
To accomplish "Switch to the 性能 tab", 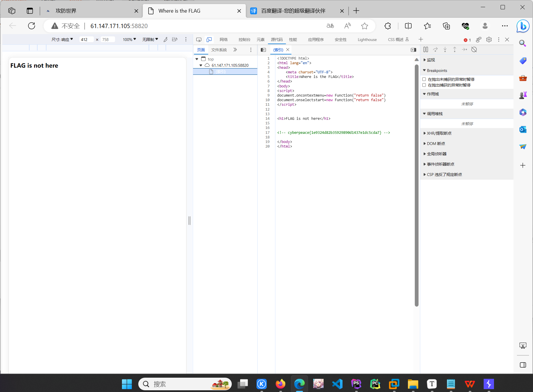I will coord(293,40).
